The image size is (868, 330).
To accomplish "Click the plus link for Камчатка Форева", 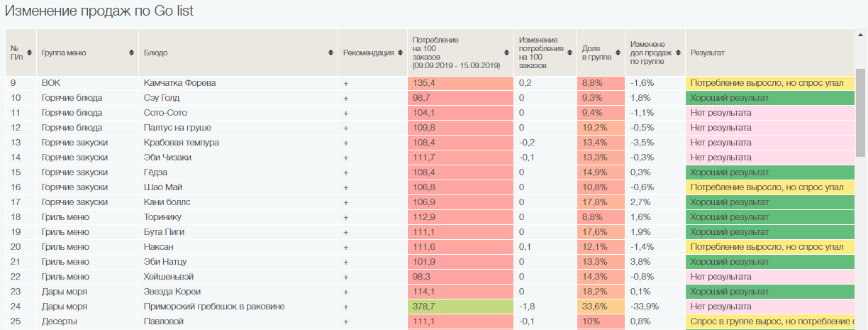I will point(346,83).
